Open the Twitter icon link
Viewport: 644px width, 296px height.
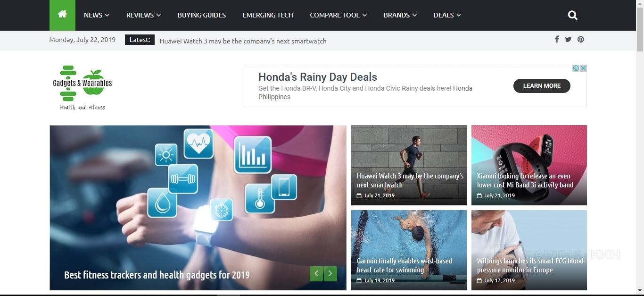[x=568, y=39]
